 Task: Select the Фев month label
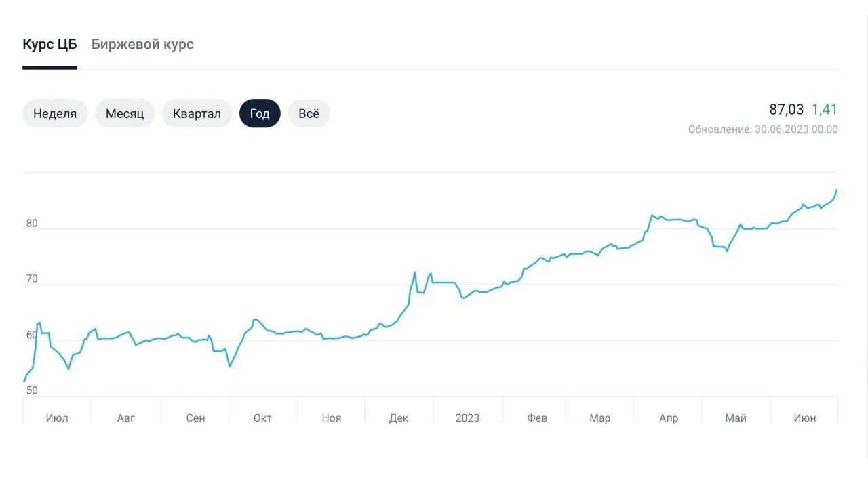(537, 418)
